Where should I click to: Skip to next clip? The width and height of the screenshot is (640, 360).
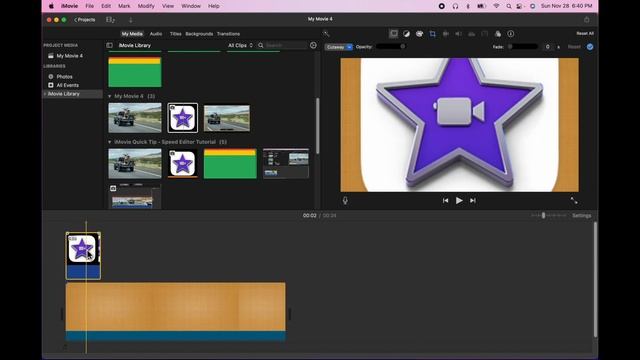(473, 200)
